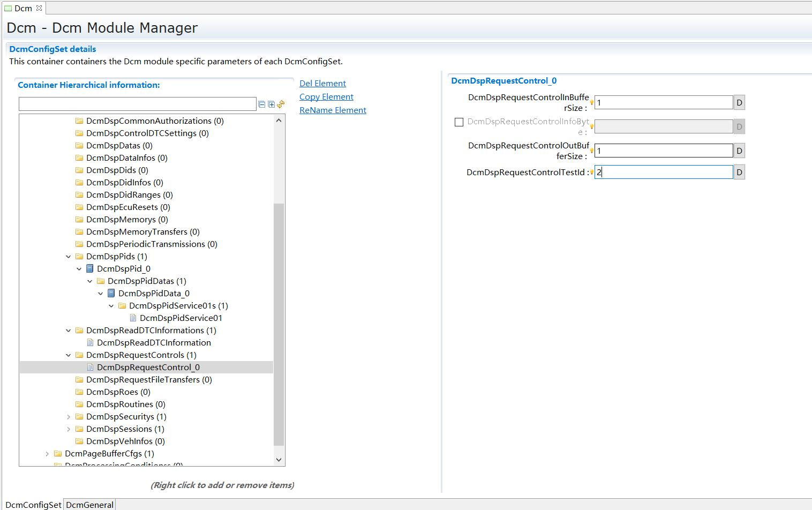The height and width of the screenshot is (510, 812).
Task: Click the Del Element link
Action: coord(322,84)
